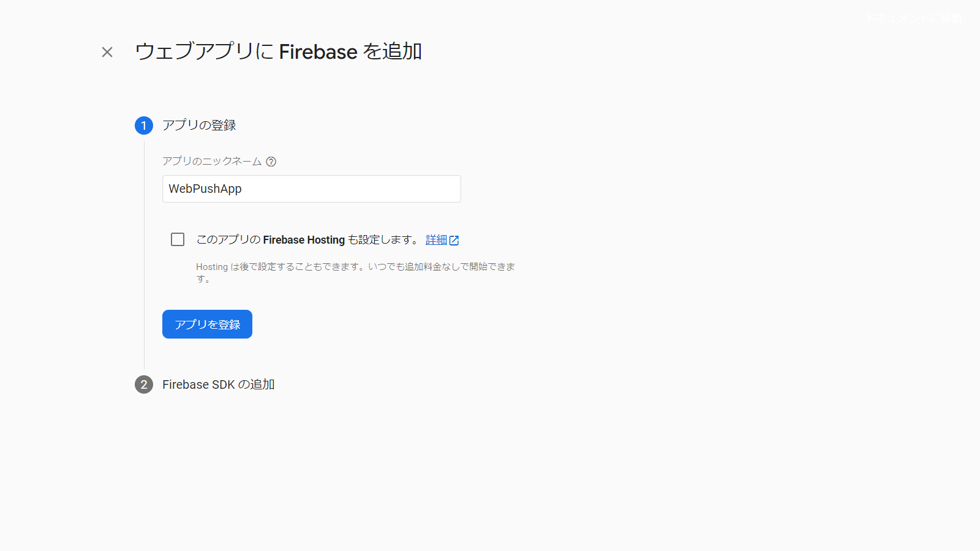
Task: Click the step 1 number circle
Action: click(x=144, y=126)
